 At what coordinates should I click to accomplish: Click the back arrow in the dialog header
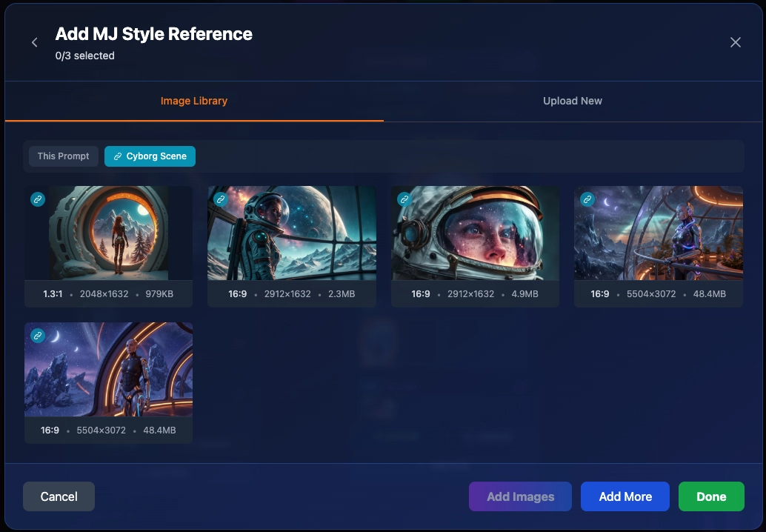pyautogui.click(x=34, y=42)
